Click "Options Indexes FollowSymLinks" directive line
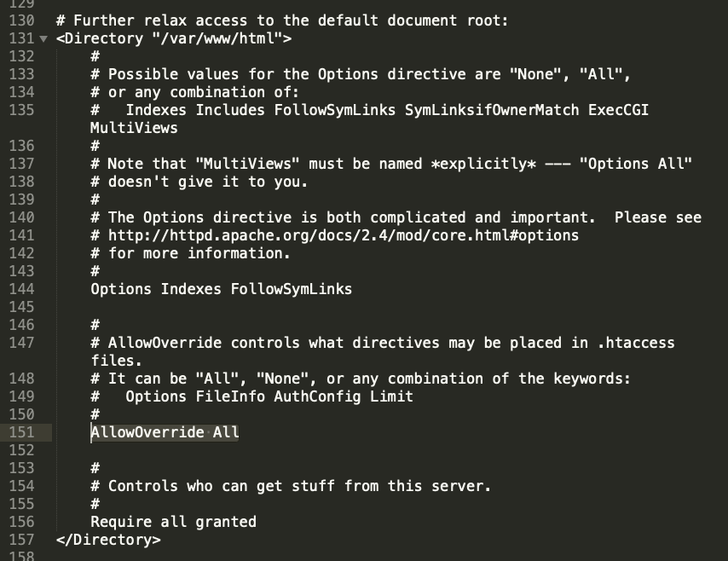The width and height of the screenshot is (728, 561). click(221, 289)
